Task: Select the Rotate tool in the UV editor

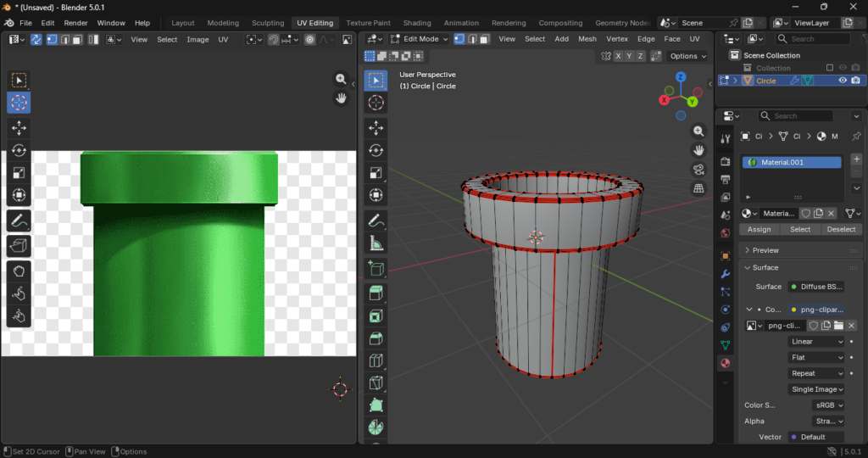Action: click(19, 150)
